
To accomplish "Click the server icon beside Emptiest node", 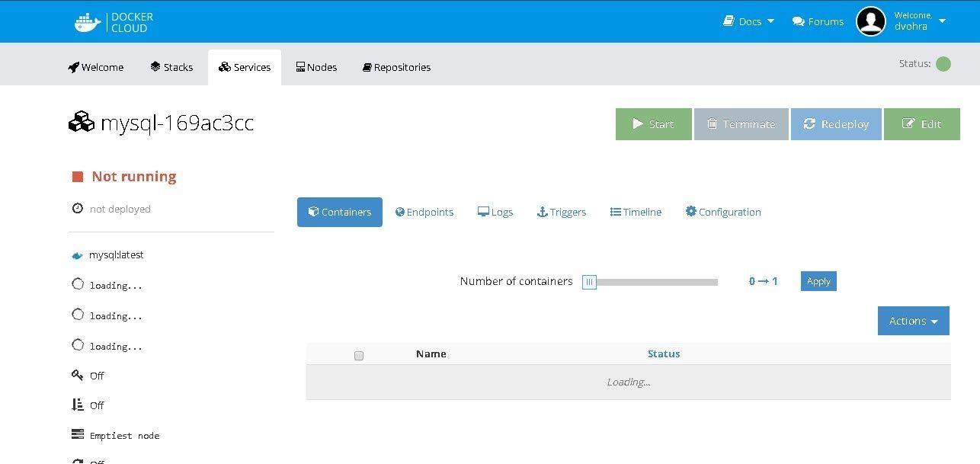I will tap(77, 434).
